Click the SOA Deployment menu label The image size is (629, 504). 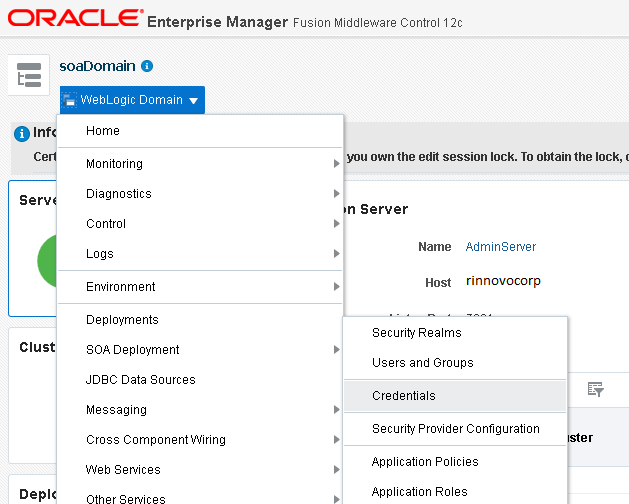coord(132,350)
